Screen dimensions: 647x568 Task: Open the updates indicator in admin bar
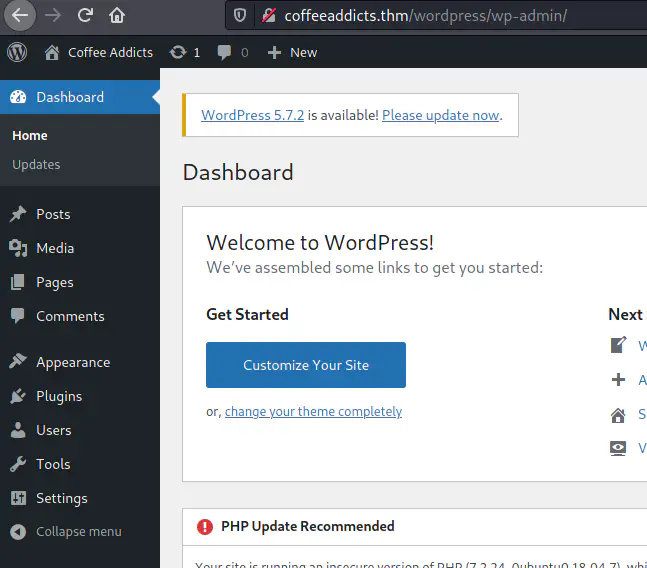pyautogui.click(x=185, y=52)
